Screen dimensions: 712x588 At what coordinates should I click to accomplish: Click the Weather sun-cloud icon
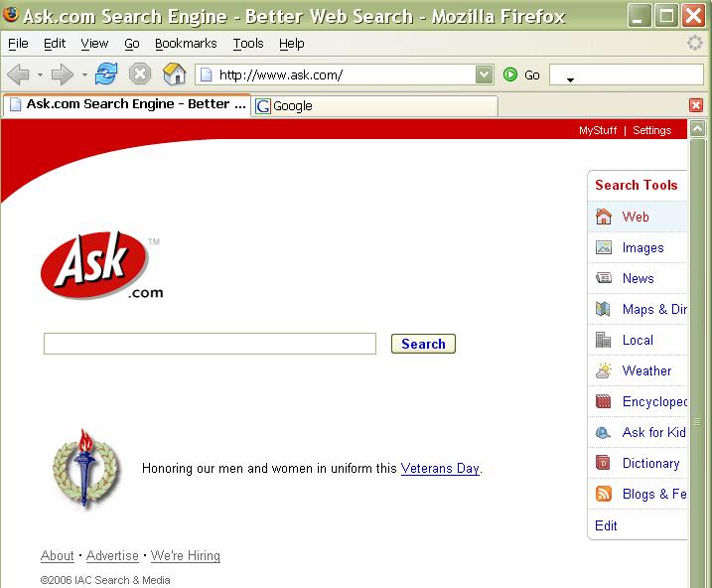tap(604, 370)
